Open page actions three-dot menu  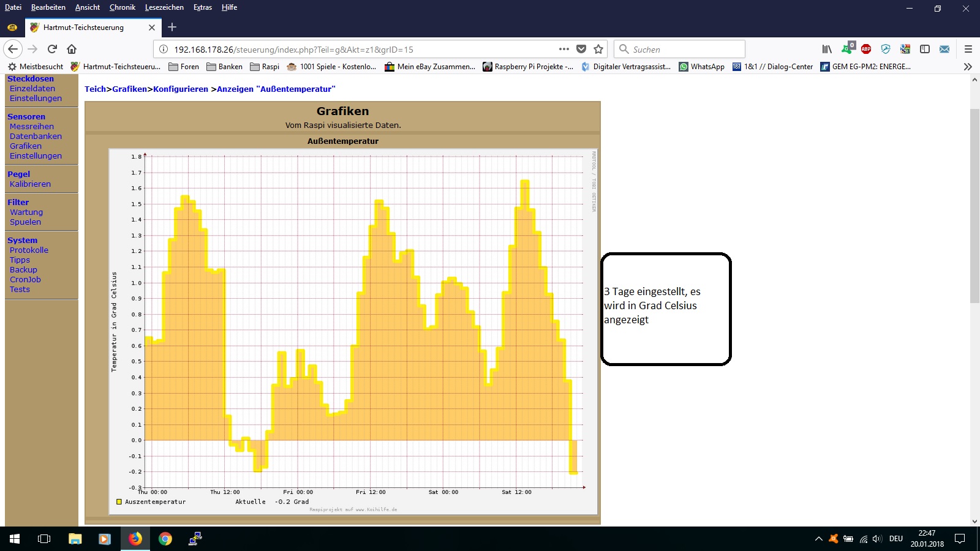coord(563,49)
